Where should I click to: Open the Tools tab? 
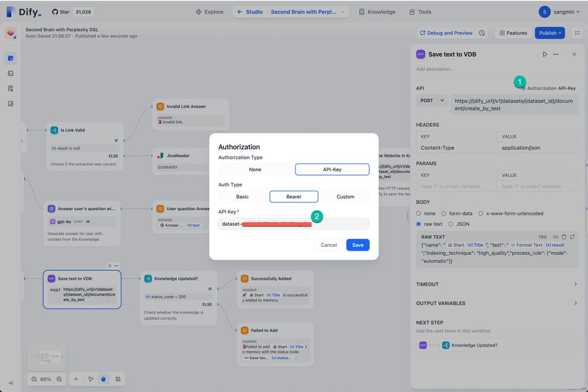coord(420,12)
